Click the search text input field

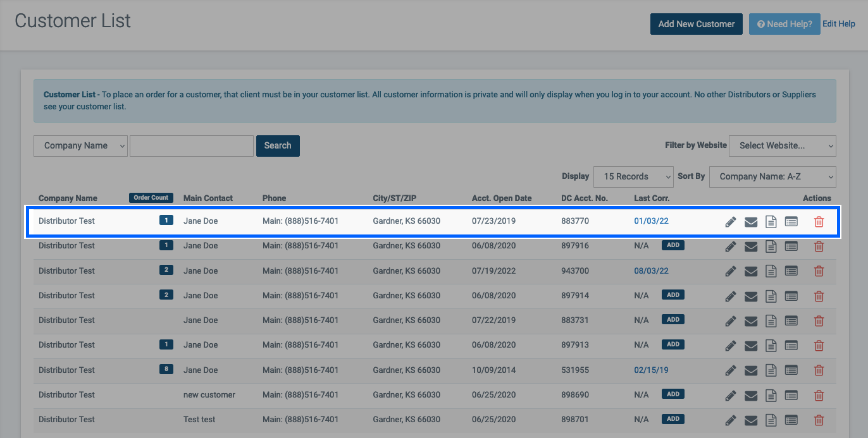click(191, 146)
